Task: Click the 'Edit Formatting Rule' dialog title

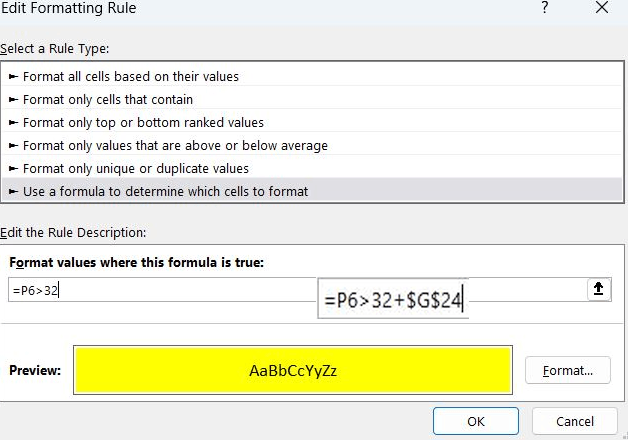Action: (68, 8)
